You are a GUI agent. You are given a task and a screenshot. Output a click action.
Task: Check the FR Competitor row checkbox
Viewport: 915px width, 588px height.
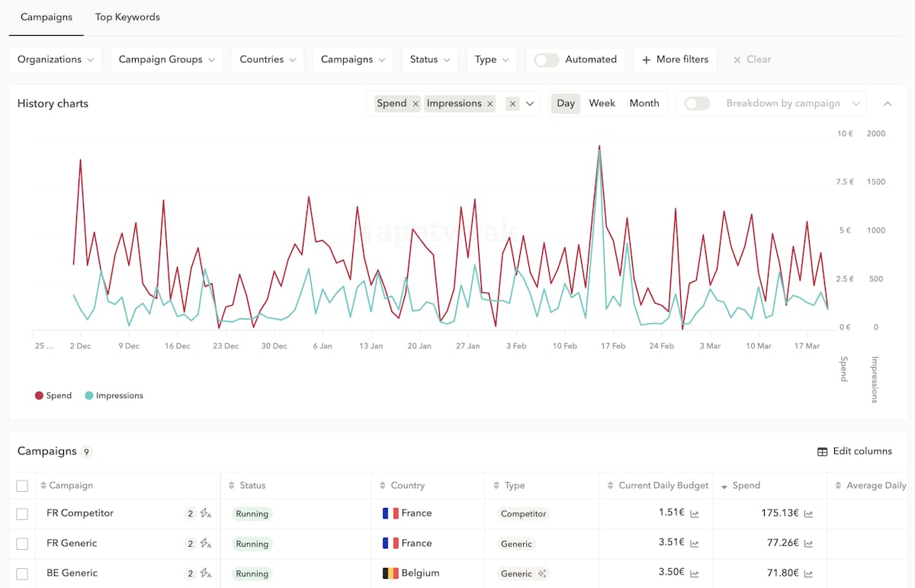coord(22,514)
